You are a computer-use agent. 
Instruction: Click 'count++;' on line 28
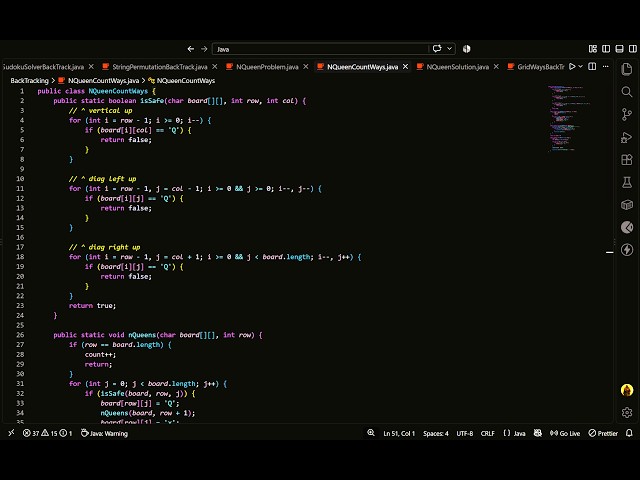pyautogui.click(x=100, y=354)
